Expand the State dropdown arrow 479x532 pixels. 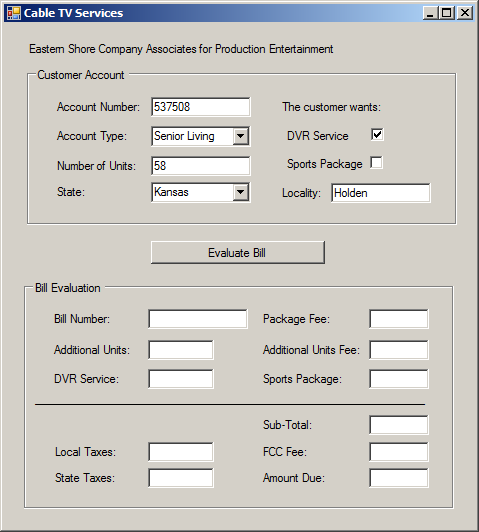point(241,192)
